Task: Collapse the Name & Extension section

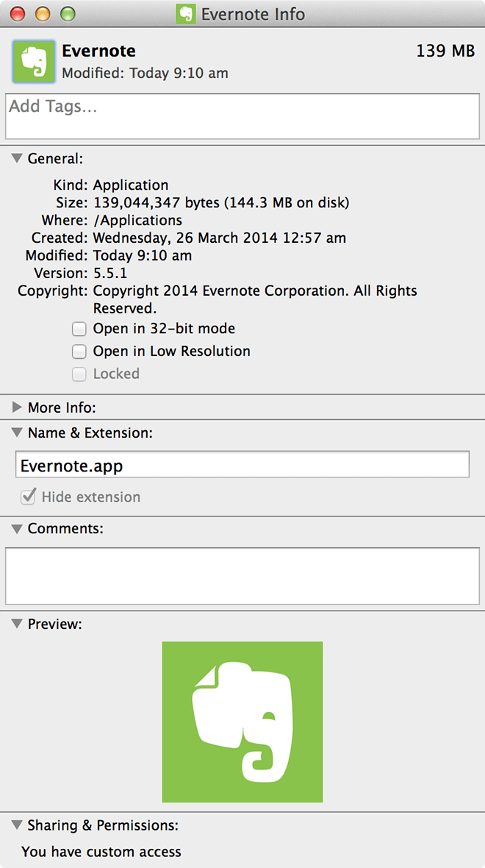Action: click(17, 433)
